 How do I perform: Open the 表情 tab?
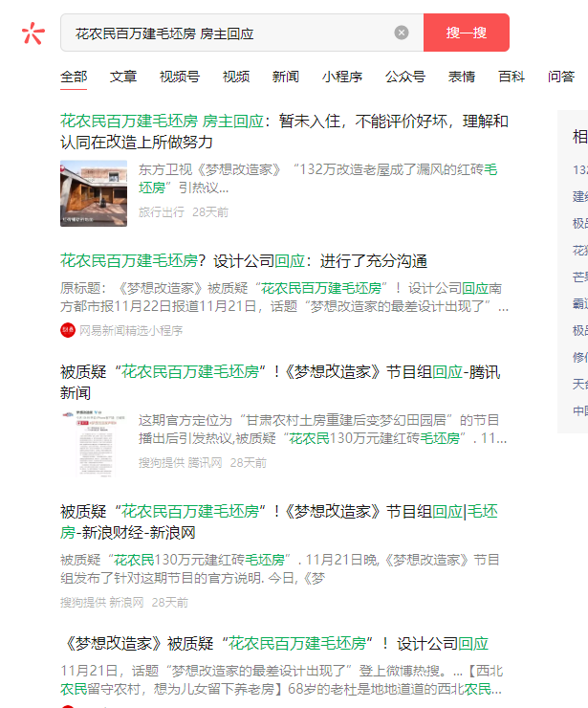(x=462, y=77)
